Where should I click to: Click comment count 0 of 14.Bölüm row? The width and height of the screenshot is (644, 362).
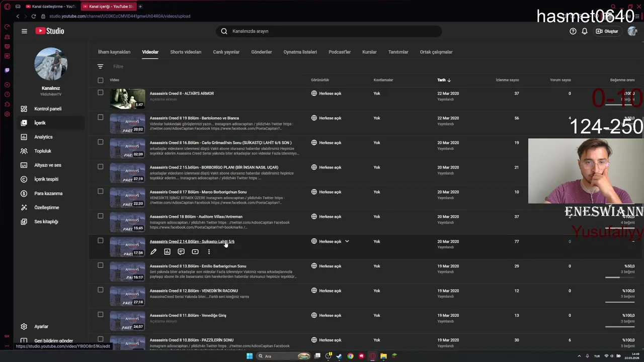(570, 241)
